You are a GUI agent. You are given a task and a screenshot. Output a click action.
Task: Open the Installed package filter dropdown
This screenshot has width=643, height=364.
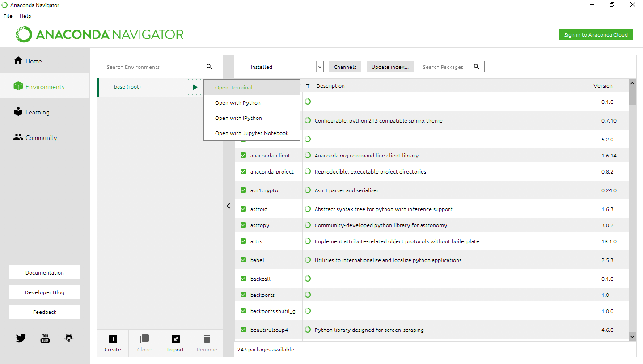[x=281, y=67]
